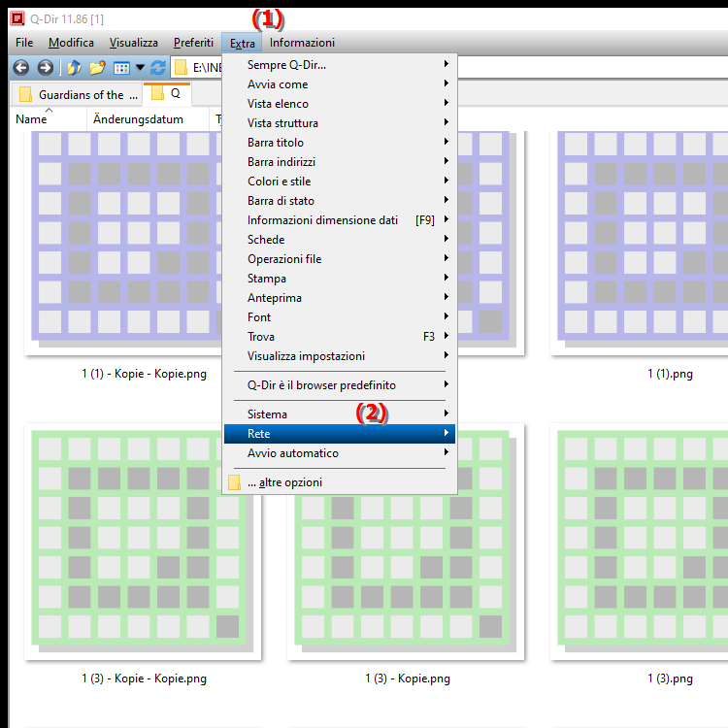Click the Back navigation arrow

(20, 68)
